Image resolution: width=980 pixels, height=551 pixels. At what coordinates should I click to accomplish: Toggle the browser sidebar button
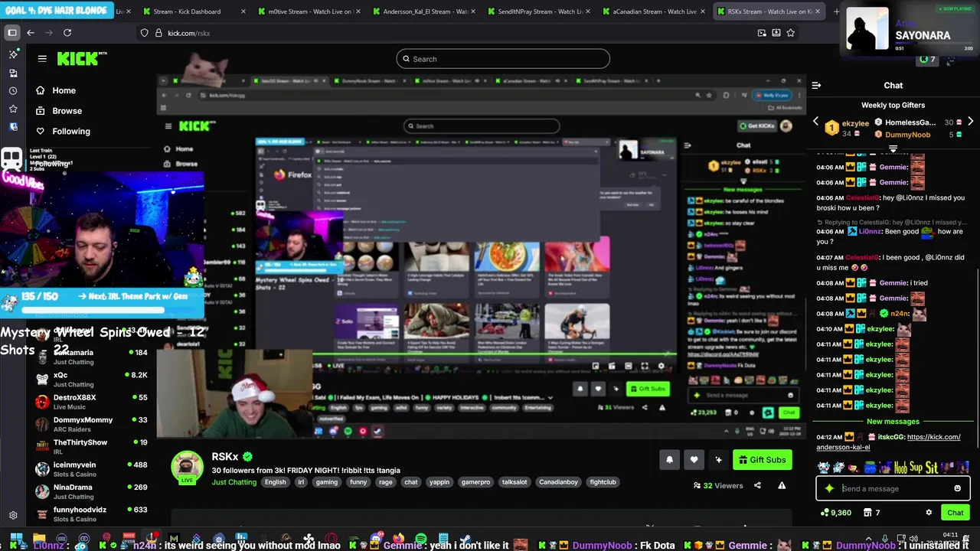pyautogui.click(x=12, y=33)
